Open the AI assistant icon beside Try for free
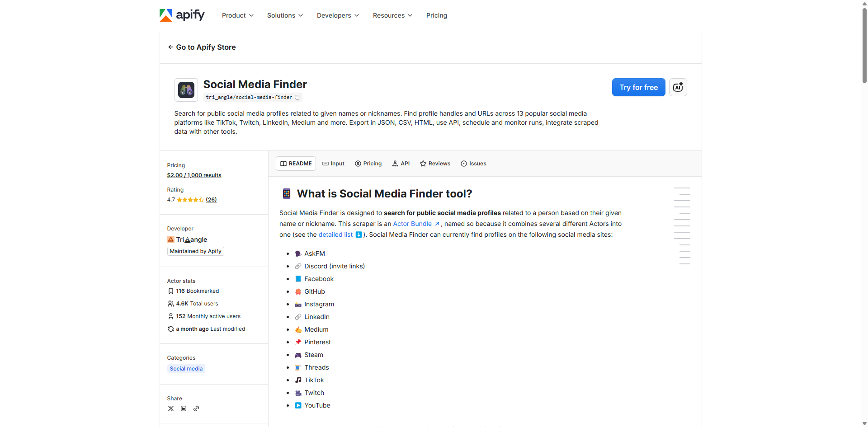Viewport: 868px width, 427px height. click(678, 87)
